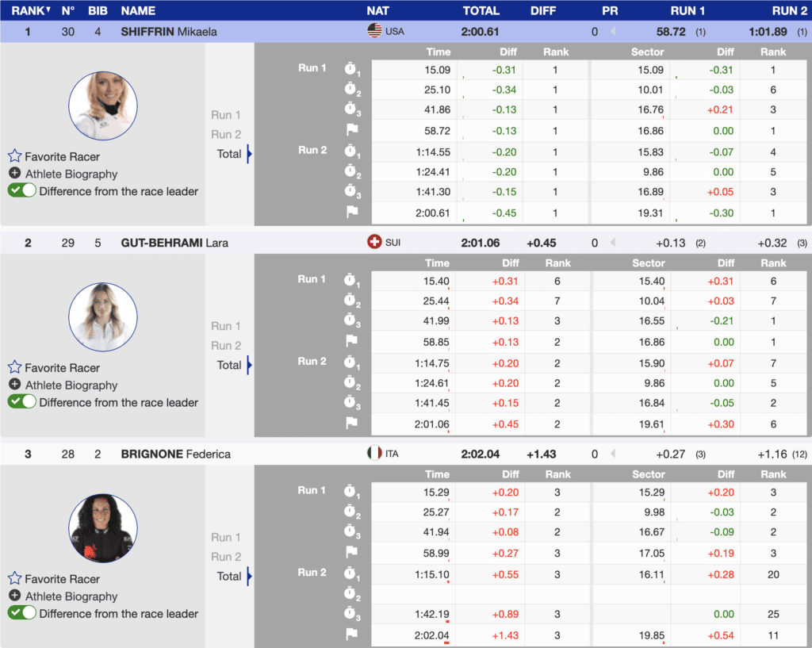812x648 pixels.
Task: Sort by the RANK column header arrow
Action: coord(48,10)
